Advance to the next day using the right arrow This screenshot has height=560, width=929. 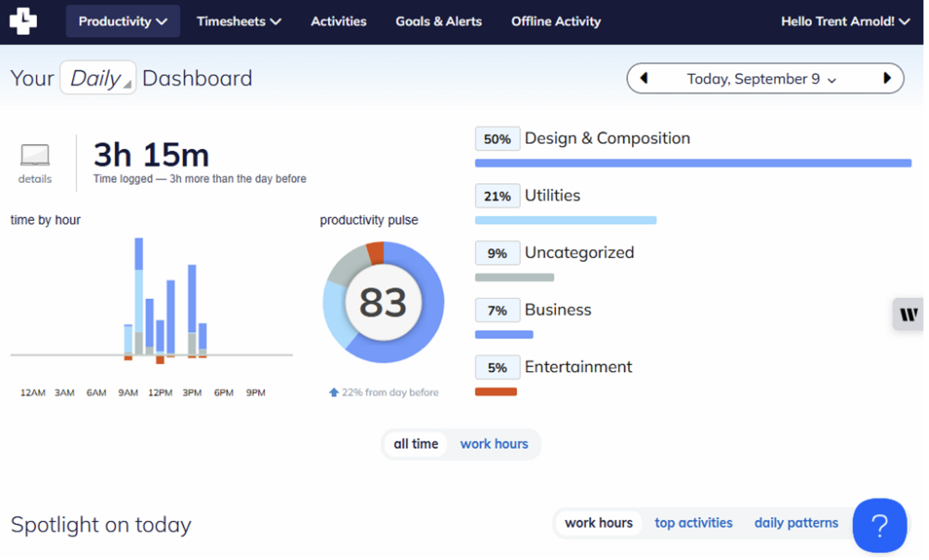(887, 78)
